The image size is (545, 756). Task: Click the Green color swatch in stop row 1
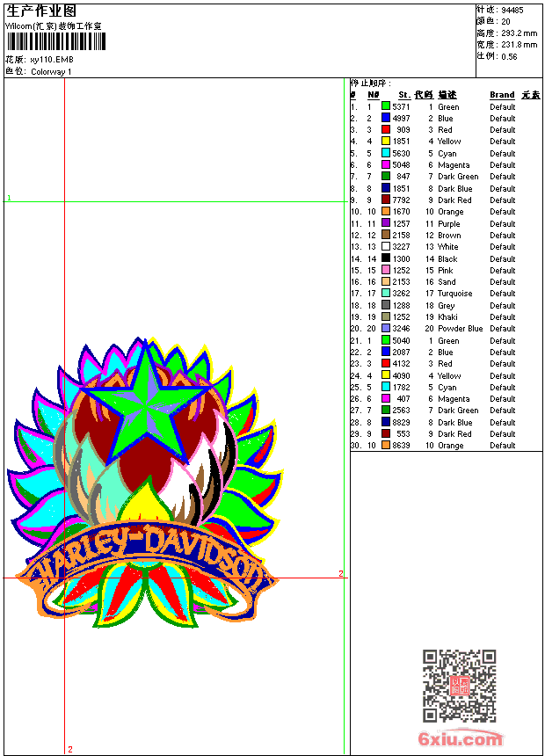point(386,105)
